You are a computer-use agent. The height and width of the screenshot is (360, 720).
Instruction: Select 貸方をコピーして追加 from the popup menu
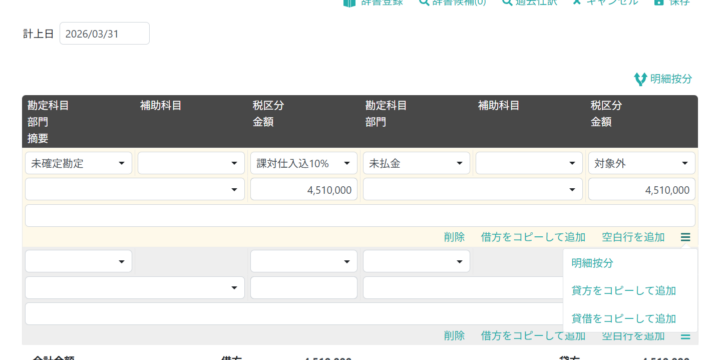point(624,291)
